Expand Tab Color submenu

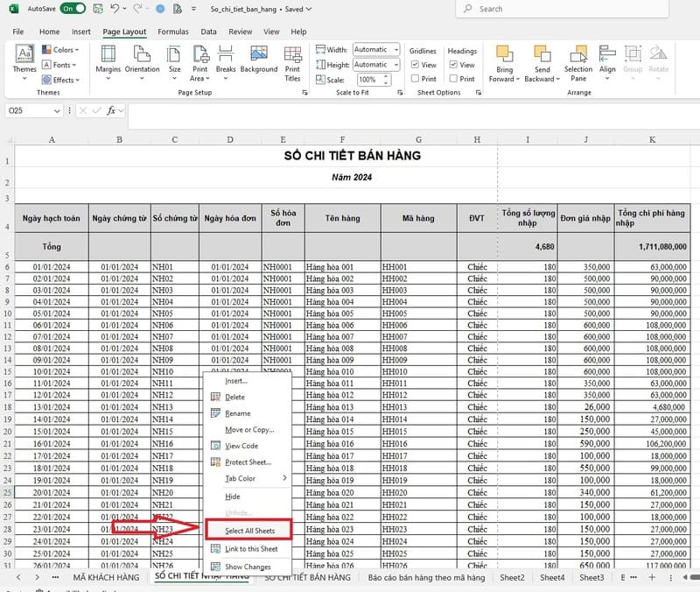[x=248, y=478]
